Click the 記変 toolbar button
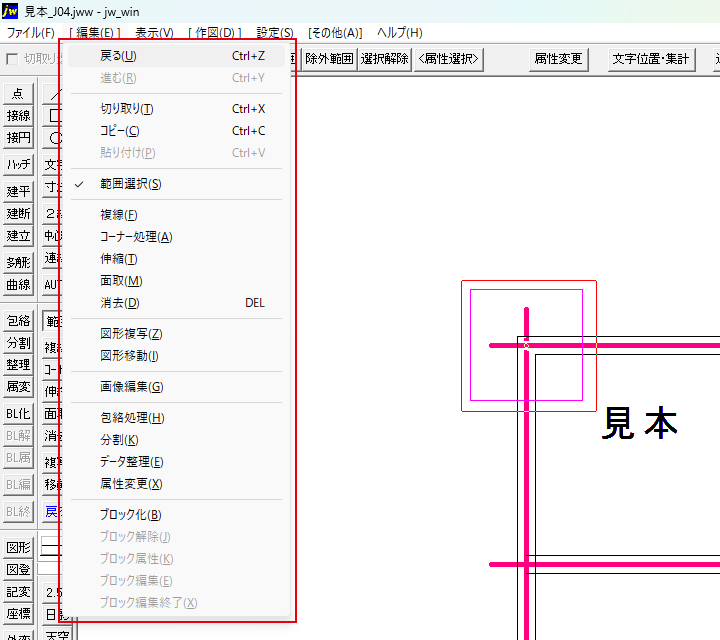The image size is (720, 640). pyautogui.click(x=18, y=592)
